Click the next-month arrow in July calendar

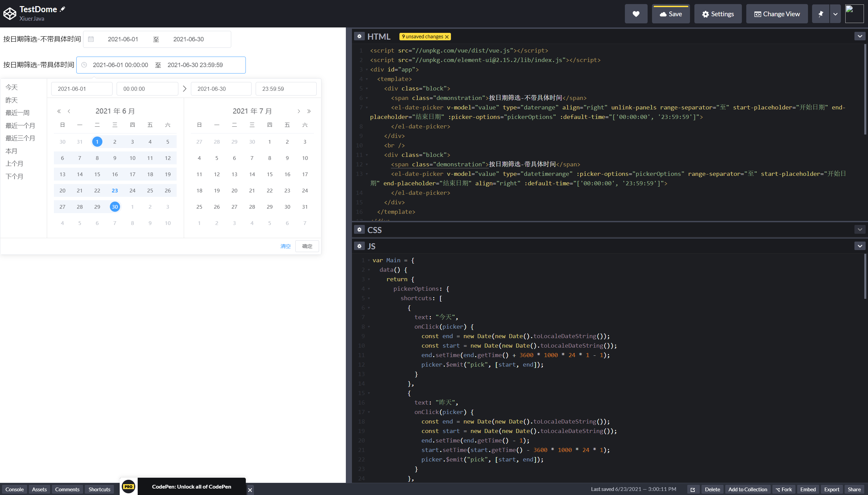point(299,111)
